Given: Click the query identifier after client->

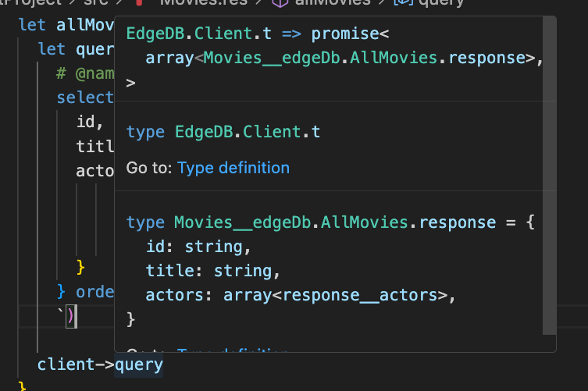Looking at the screenshot, I should coord(139,364).
